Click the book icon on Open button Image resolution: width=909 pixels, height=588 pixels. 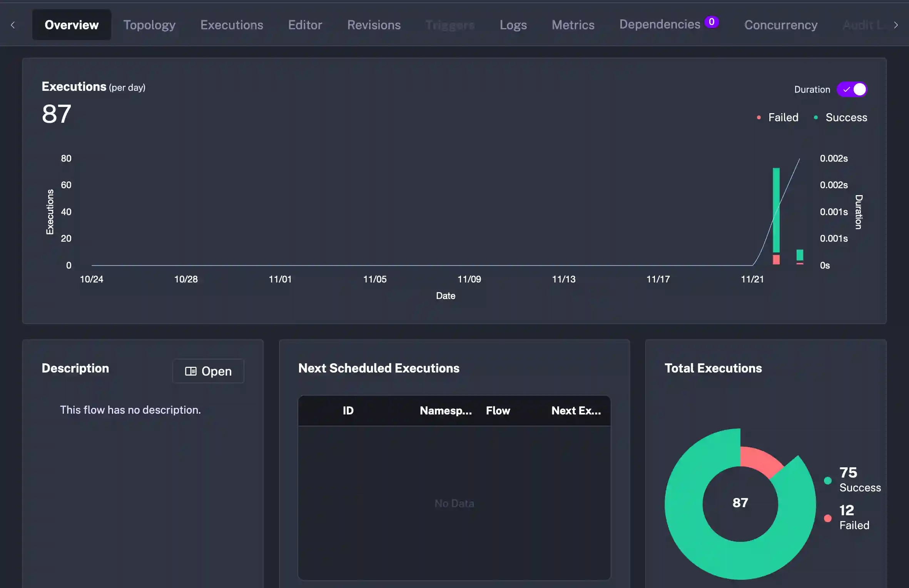(190, 371)
